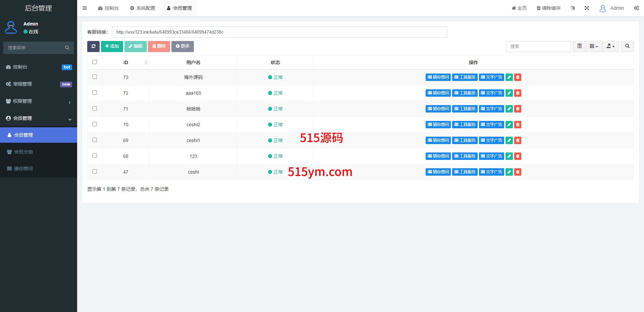This screenshot has height=312, width=644.
Task: Open the columns dropdown in table toolbar
Action: 594,46
